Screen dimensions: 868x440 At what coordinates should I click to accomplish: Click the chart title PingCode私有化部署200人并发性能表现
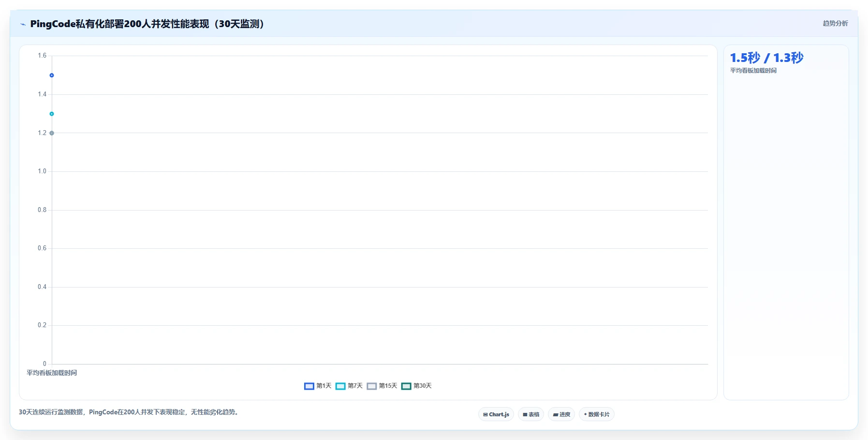(147, 24)
